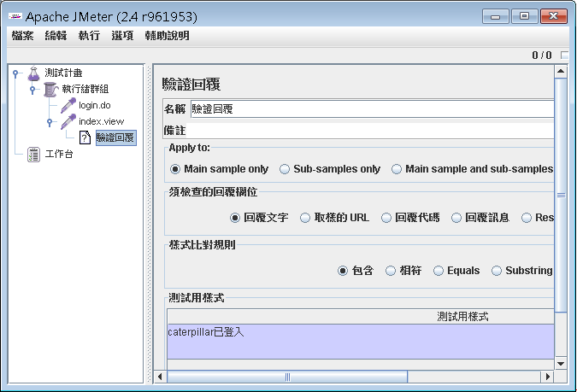The width and height of the screenshot is (577, 392).
Task: Select Main sample only radio button
Action: click(x=175, y=169)
